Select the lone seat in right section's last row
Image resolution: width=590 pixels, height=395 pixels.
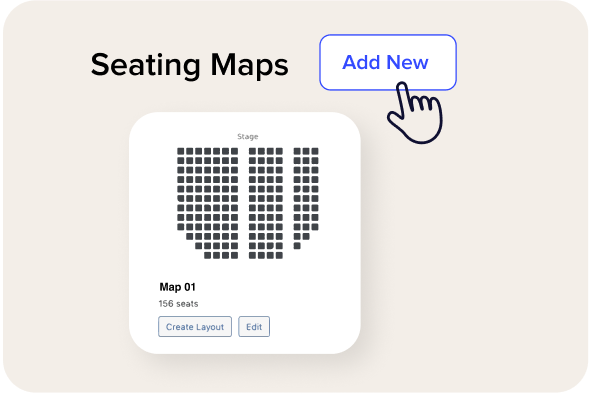click(x=297, y=246)
